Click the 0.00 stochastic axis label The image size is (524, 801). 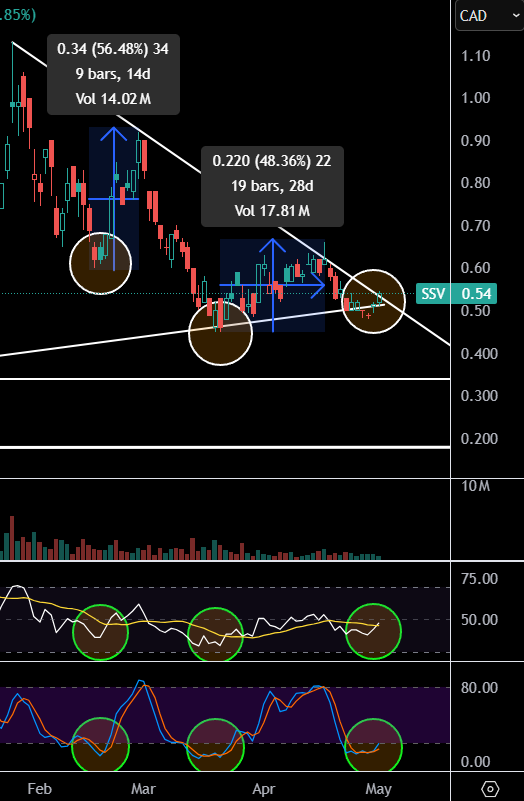coord(475,762)
